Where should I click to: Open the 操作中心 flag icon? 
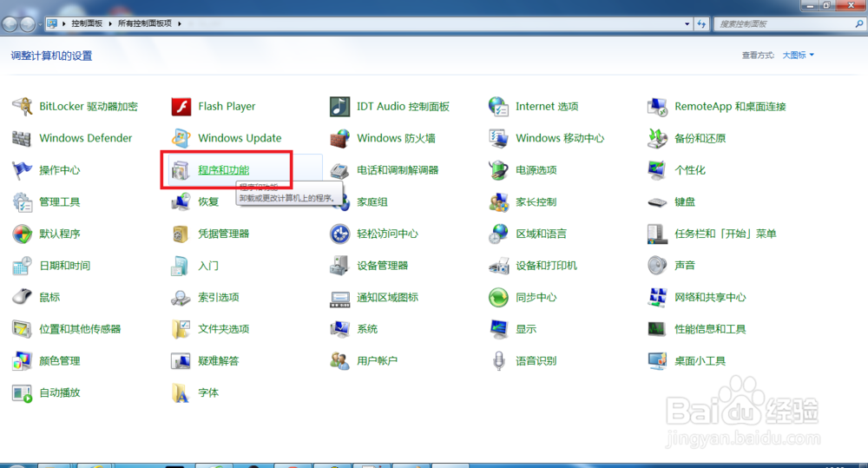pos(23,170)
